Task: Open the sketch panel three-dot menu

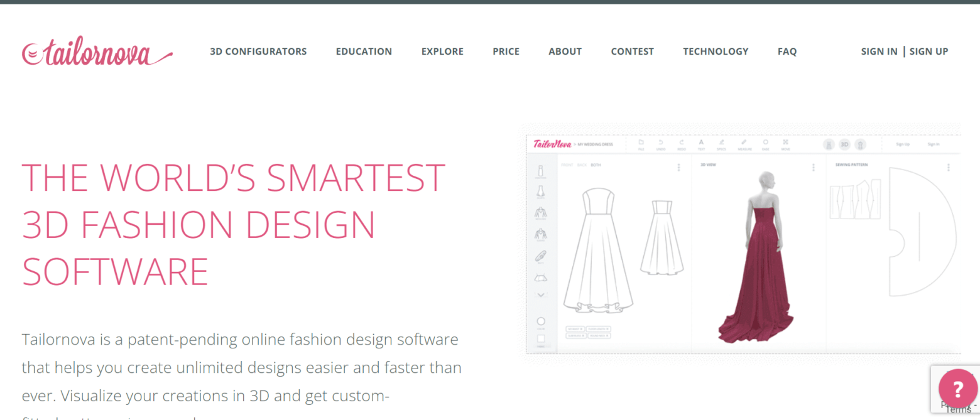Action: tap(677, 168)
